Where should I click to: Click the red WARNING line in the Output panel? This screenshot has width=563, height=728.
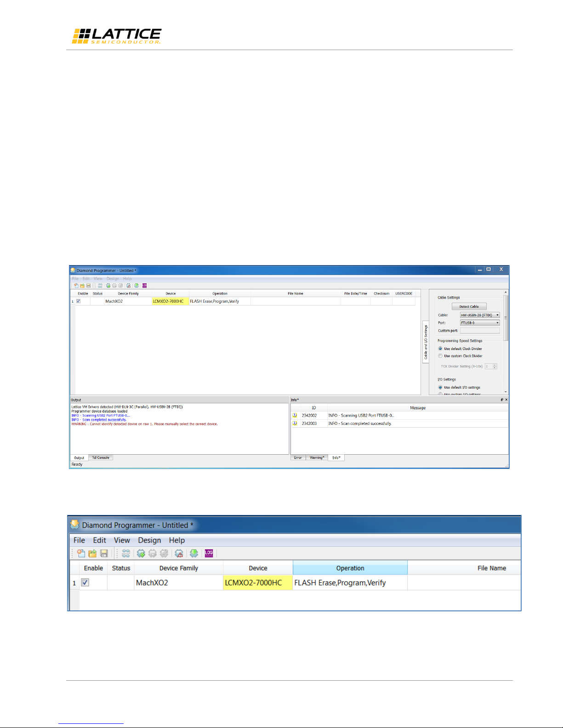144,424
